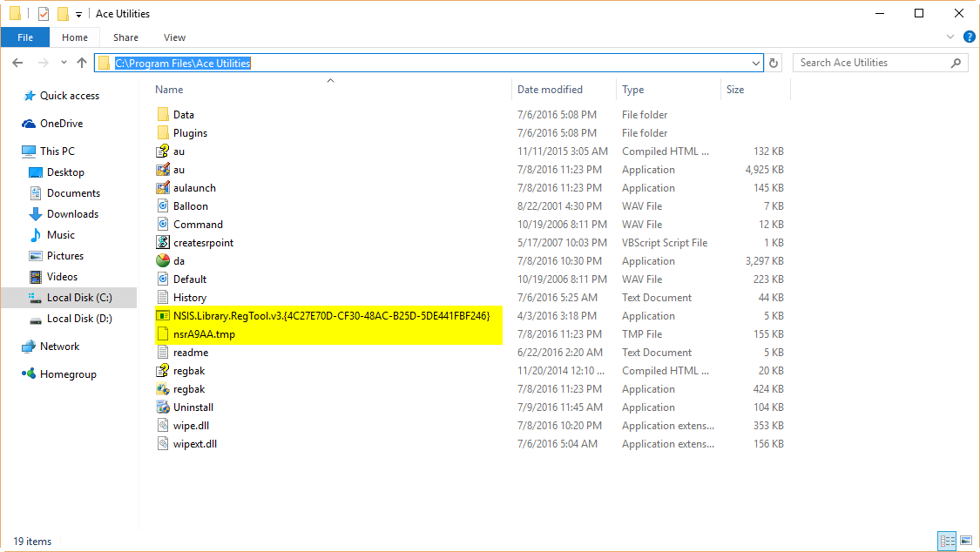Select the wipe.dll file icon

point(163,426)
